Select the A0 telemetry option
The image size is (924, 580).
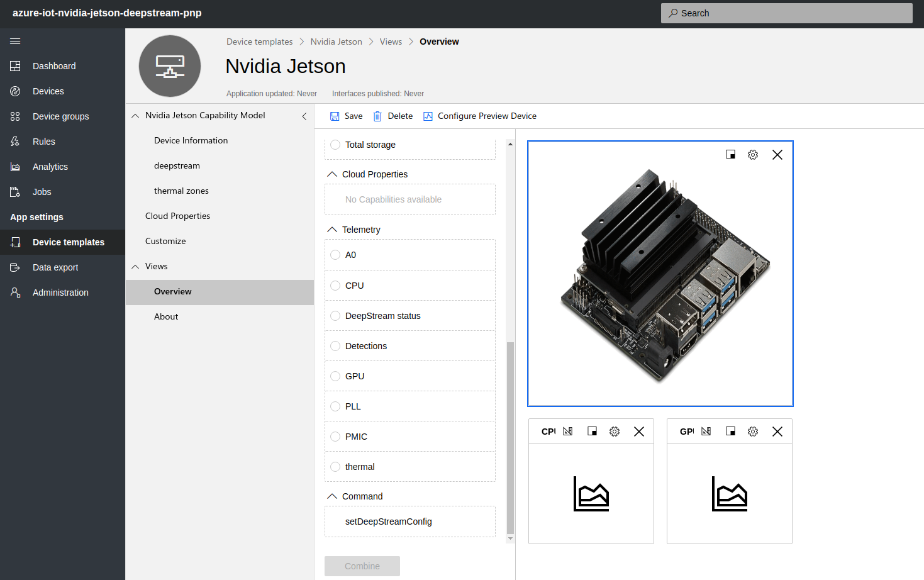(335, 255)
